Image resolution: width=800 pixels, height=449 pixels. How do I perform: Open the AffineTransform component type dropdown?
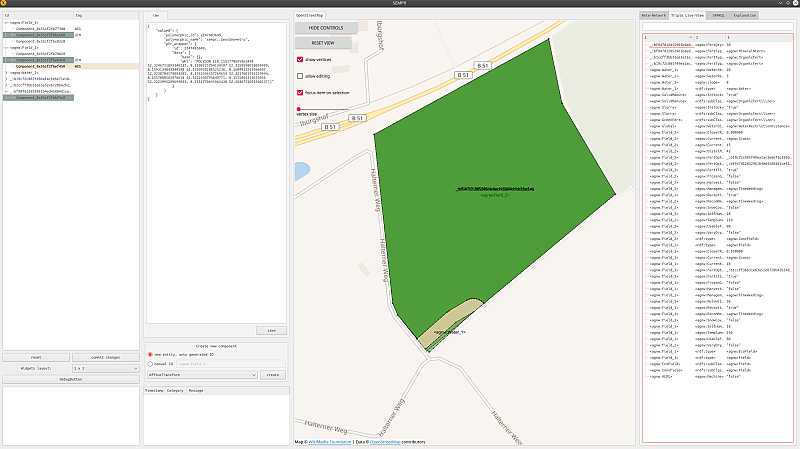pos(202,375)
